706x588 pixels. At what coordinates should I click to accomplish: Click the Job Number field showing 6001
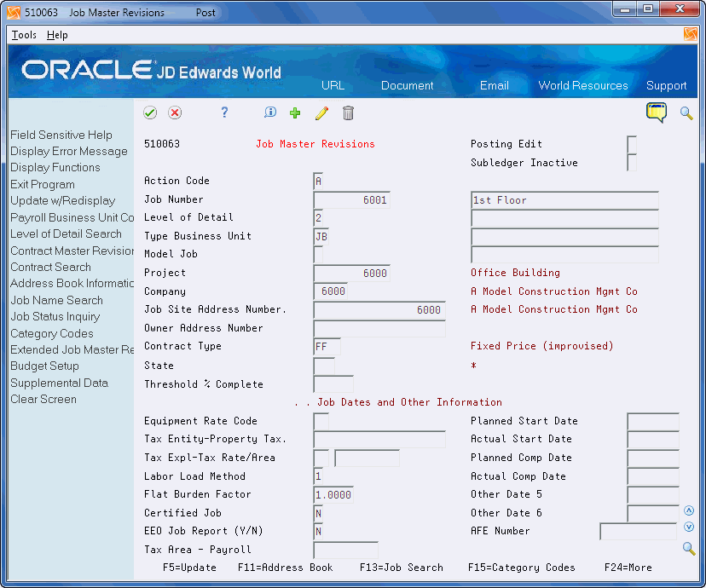351,199
